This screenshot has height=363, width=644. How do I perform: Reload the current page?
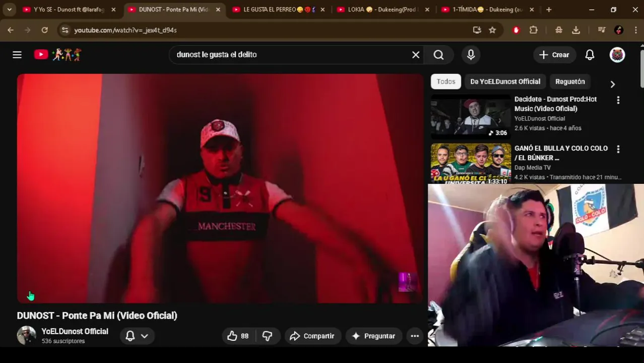44,30
